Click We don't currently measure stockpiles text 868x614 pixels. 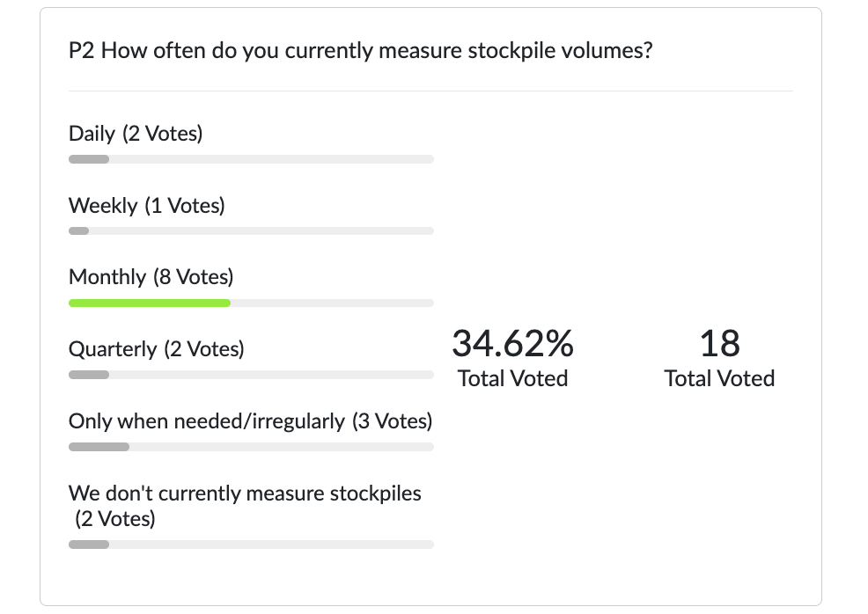pyautogui.click(x=245, y=493)
